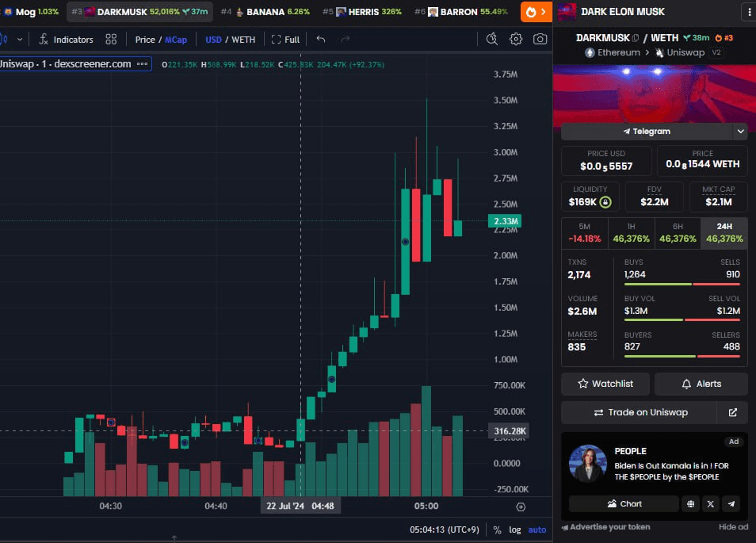Add the pair to Watchlist
756x543 pixels.
[x=605, y=384]
